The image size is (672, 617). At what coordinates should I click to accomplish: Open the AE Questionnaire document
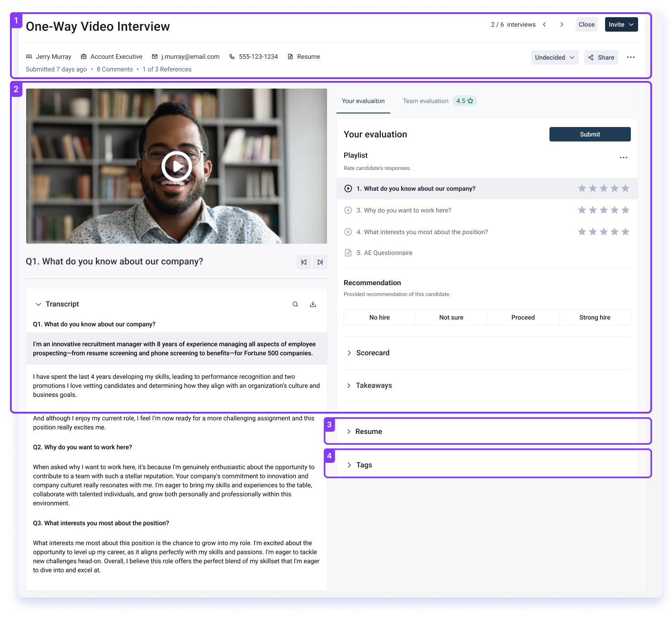379,253
